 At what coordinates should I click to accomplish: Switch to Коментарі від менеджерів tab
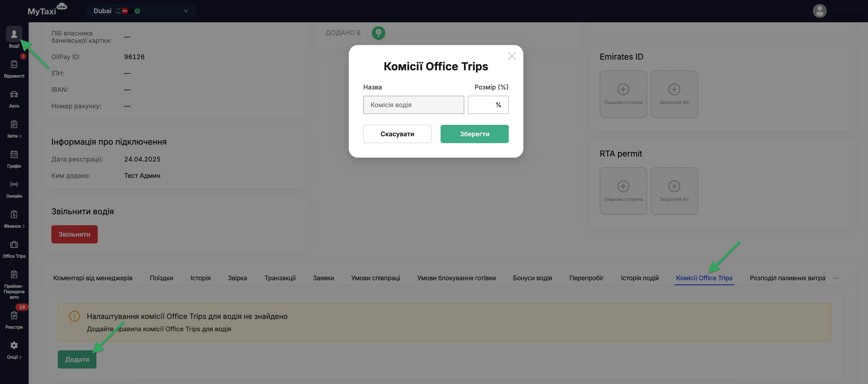93,278
